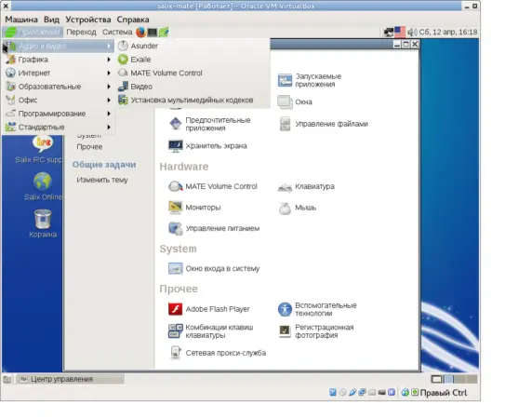
Task: Expand the Офис submenu arrow
Action: pyautogui.click(x=109, y=101)
